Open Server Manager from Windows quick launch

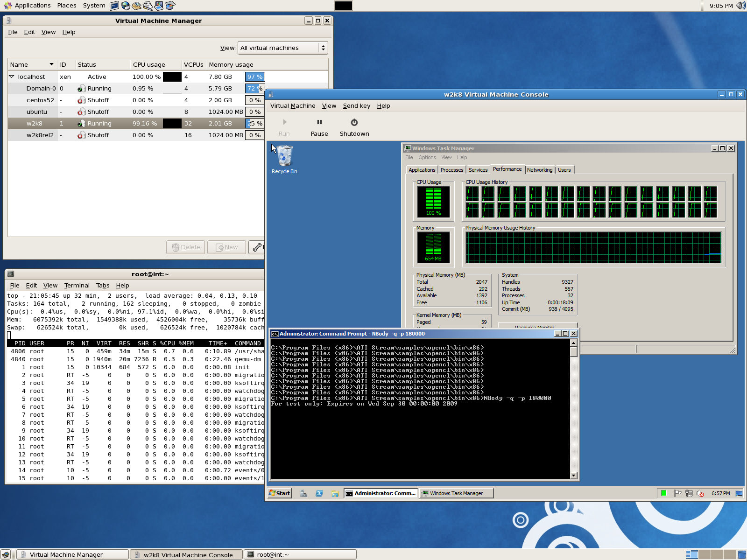coord(303,493)
